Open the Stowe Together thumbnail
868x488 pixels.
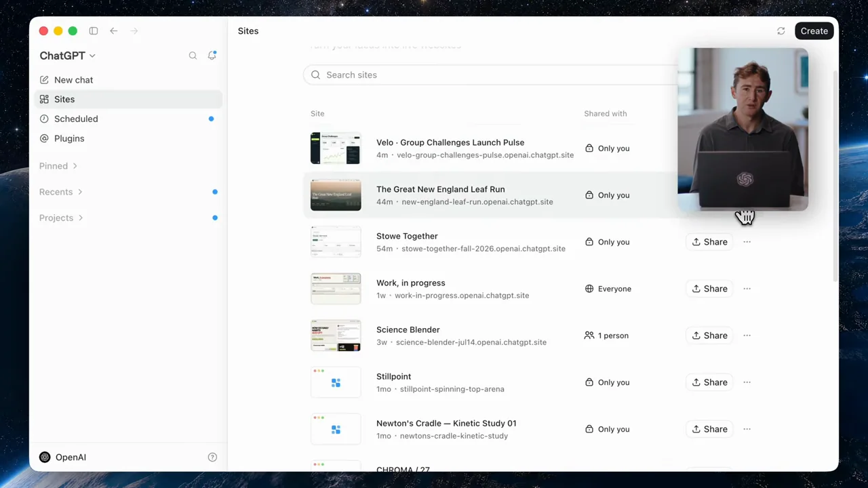pos(336,242)
